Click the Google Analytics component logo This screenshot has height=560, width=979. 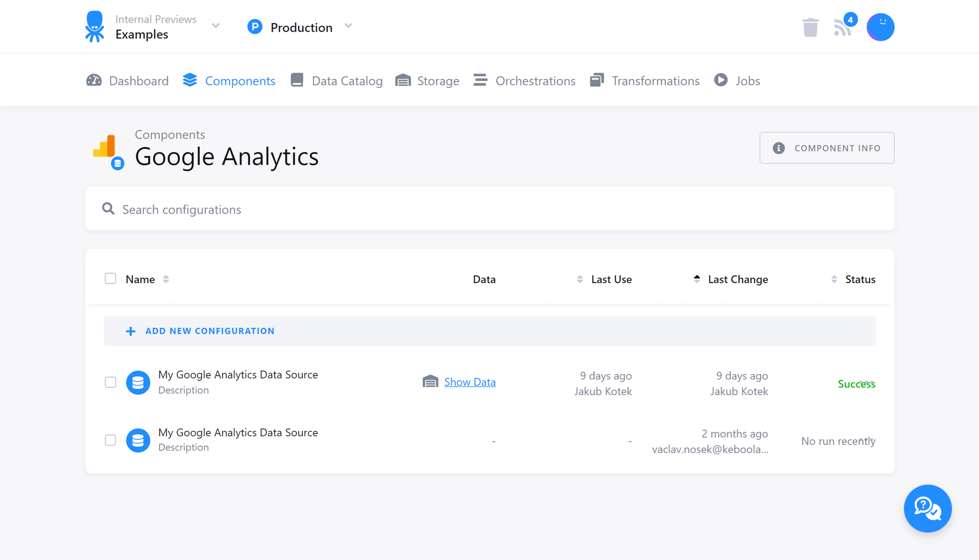[x=105, y=147]
